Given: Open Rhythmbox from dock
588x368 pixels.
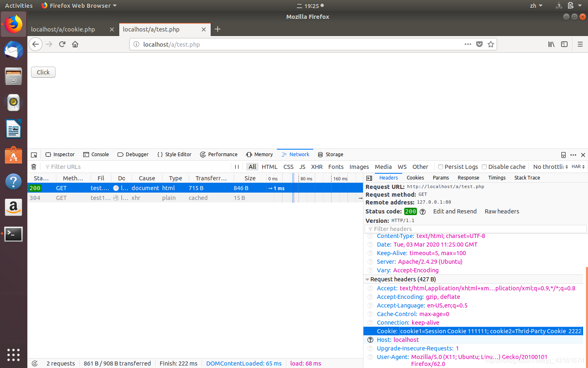Looking at the screenshot, I should click(x=13, y=103).
